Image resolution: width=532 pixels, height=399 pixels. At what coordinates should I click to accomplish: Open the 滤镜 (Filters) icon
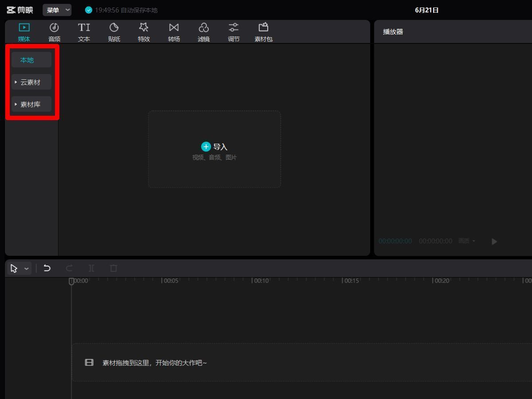coord(203,28)
